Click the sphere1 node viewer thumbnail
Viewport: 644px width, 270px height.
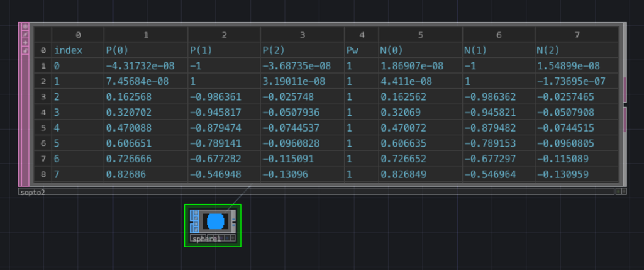tap(216, 222)
